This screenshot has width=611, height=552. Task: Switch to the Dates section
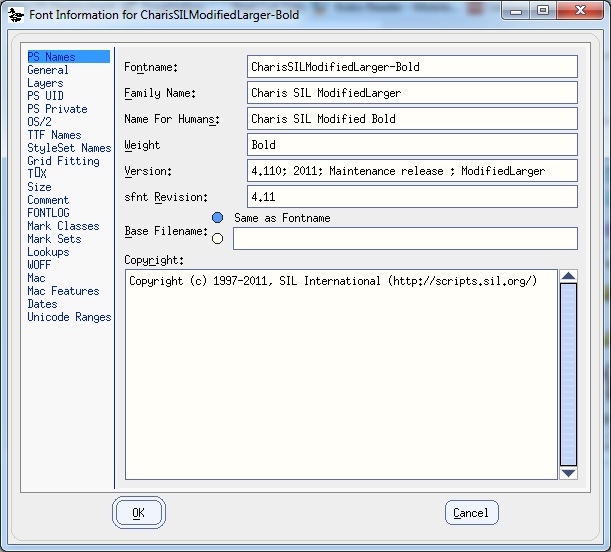[42, 304]
